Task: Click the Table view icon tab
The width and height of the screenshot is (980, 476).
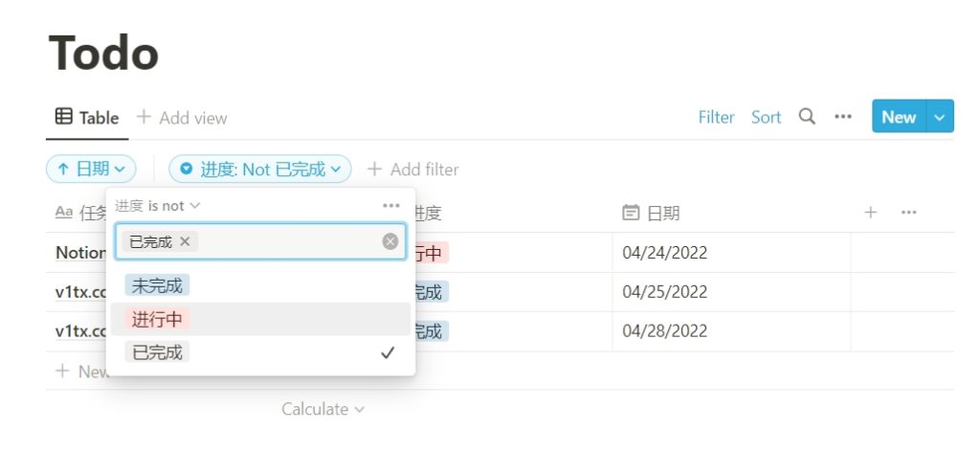Action: [x=87, y=117]
